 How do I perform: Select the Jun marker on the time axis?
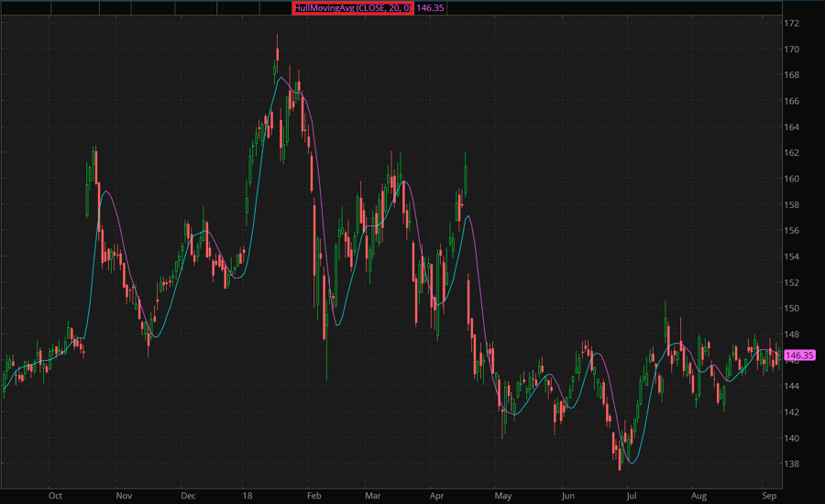coord(568,496)
